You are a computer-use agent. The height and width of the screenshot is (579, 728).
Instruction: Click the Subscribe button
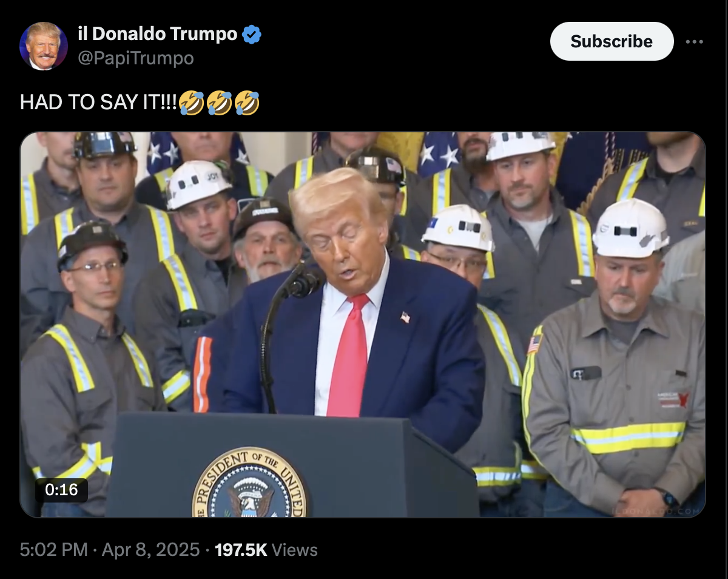612,41
